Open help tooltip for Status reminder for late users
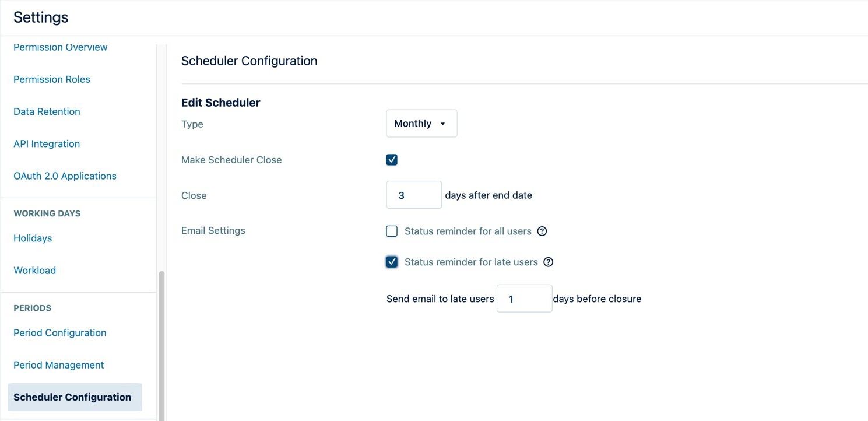The image size is (868, 421). (548, 262)
